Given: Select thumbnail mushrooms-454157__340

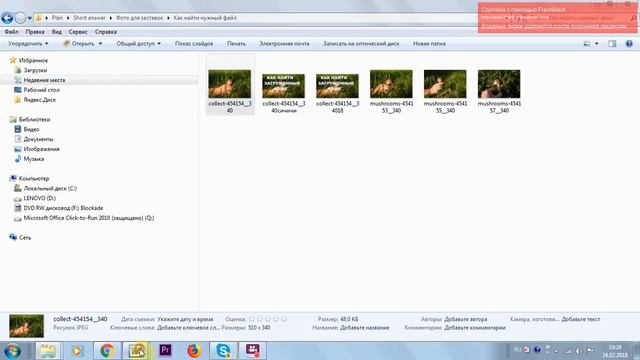Looking at the screenshot, I should tap(499, 91).
